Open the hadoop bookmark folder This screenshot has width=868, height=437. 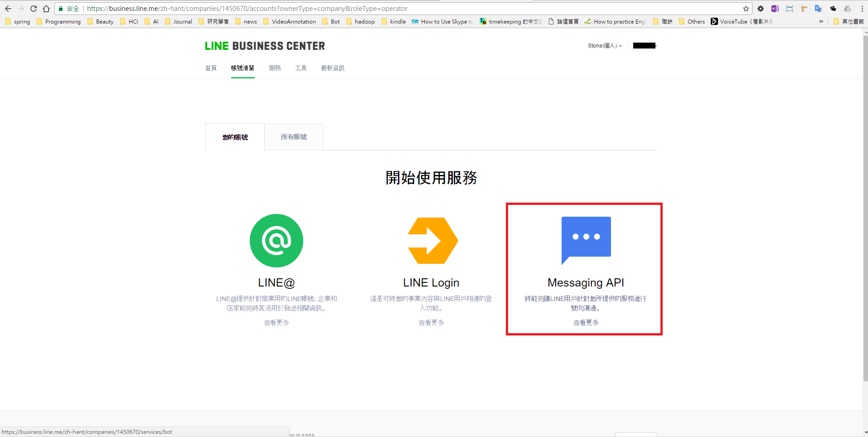(x=360, y=21)
